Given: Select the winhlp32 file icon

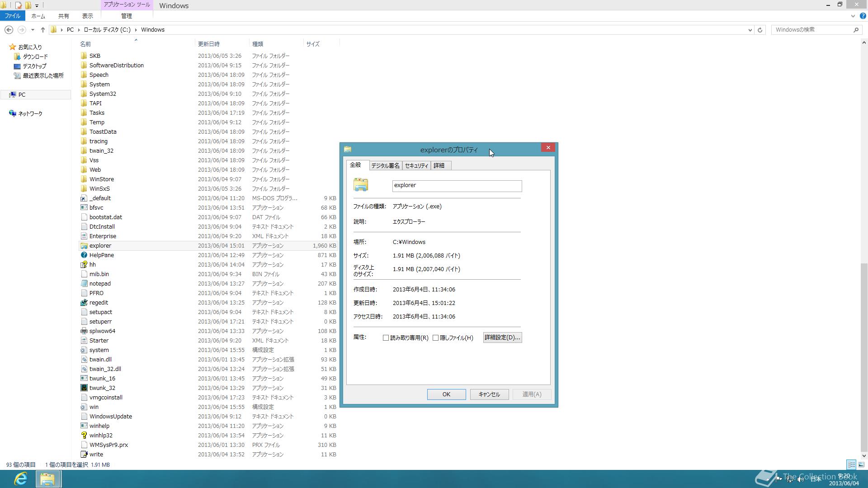Looking at the screenshot, I should 84,436.
